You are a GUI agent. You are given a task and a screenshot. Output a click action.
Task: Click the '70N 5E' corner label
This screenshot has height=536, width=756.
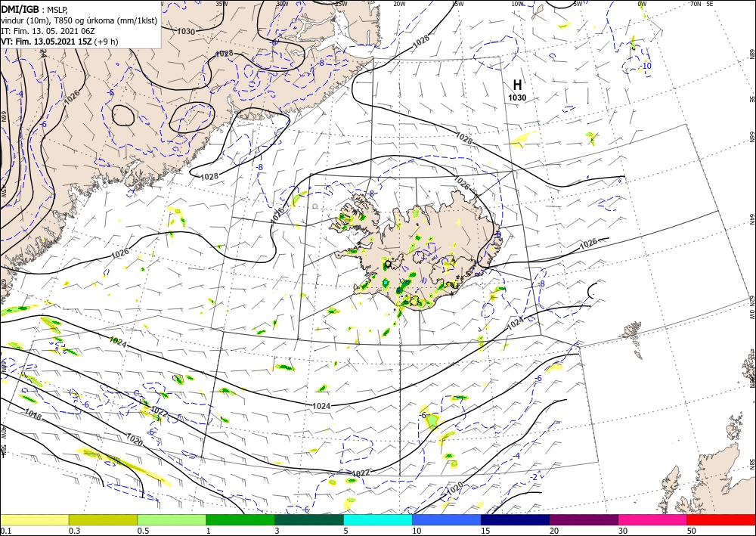[702, 4]
